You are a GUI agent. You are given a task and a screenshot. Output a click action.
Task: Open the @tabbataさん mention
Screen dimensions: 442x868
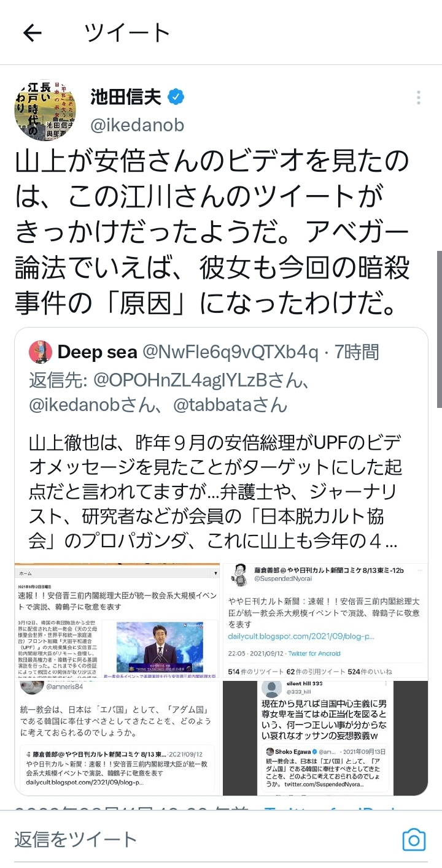(x=230, y=404)
